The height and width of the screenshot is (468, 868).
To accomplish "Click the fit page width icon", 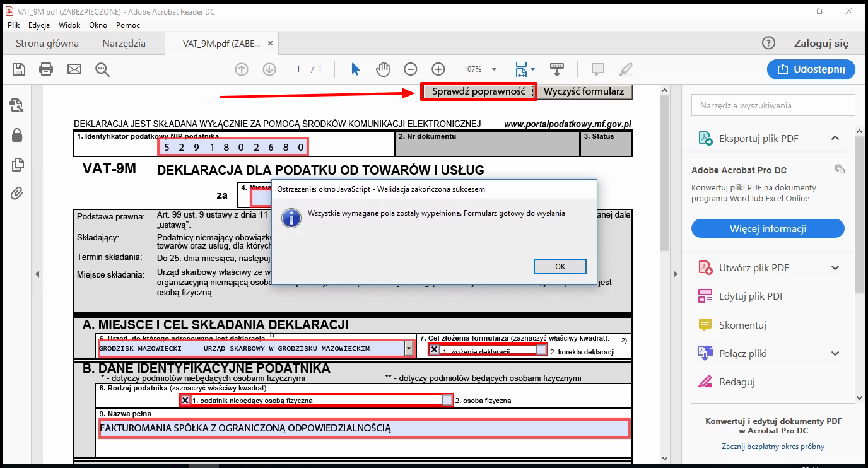I will tap(521, 69).
